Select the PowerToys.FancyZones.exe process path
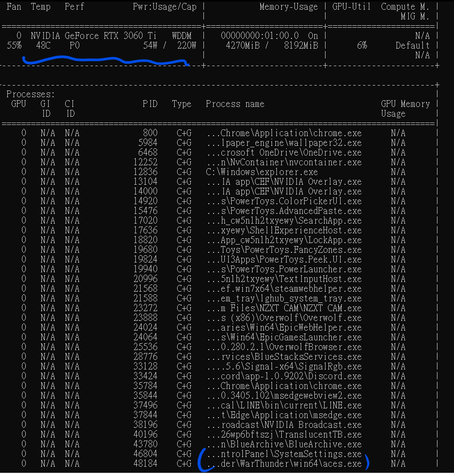454x476 pixels. tap(284, 249)
